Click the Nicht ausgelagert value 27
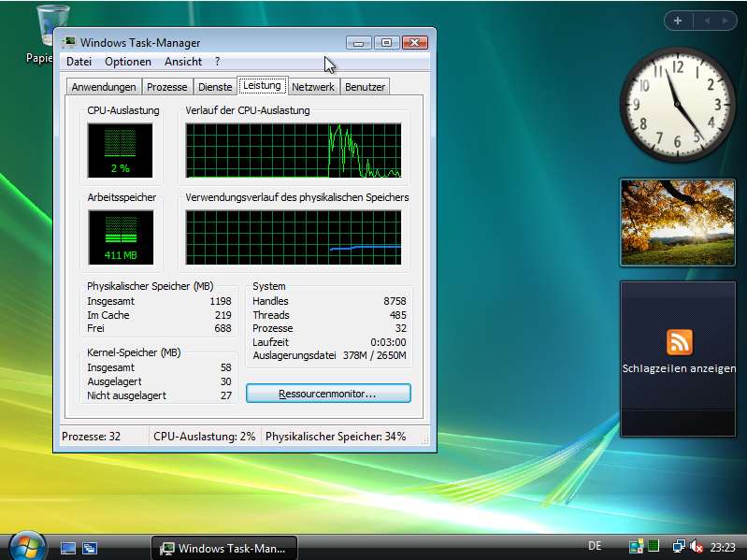This screenshot has height=560, width=747. click(226, 395)
